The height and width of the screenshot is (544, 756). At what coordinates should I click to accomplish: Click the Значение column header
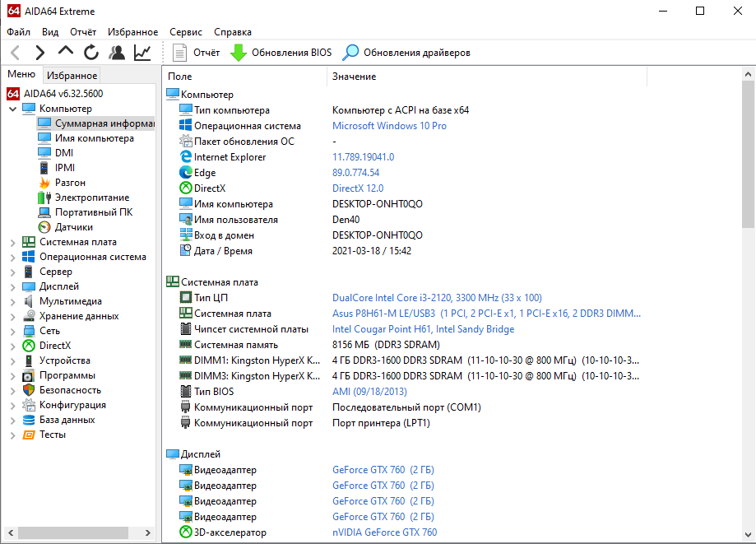click(x=487, y=77)
